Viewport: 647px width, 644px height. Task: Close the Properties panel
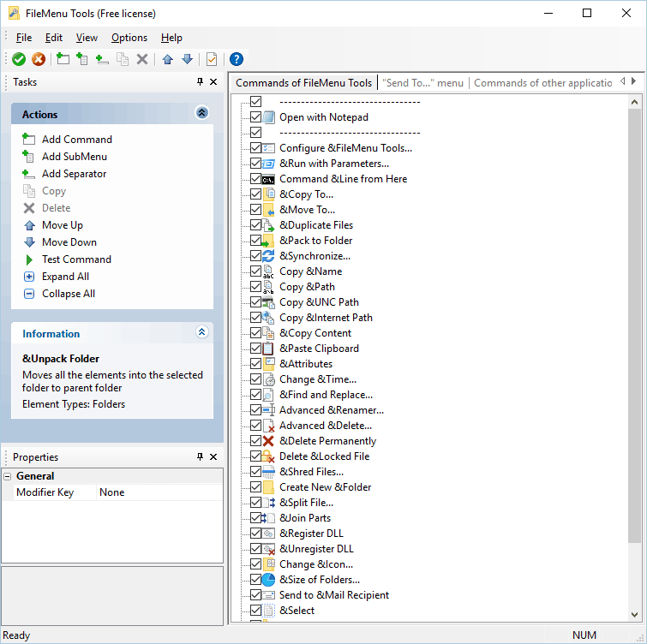213,456
